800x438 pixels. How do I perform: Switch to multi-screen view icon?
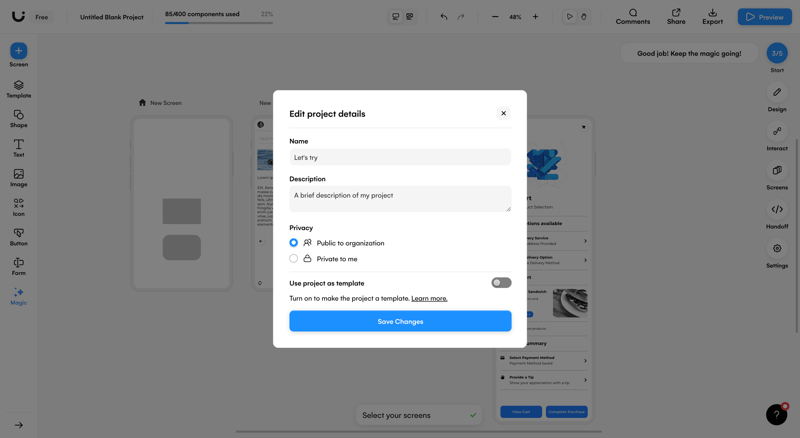coord(410,17)
